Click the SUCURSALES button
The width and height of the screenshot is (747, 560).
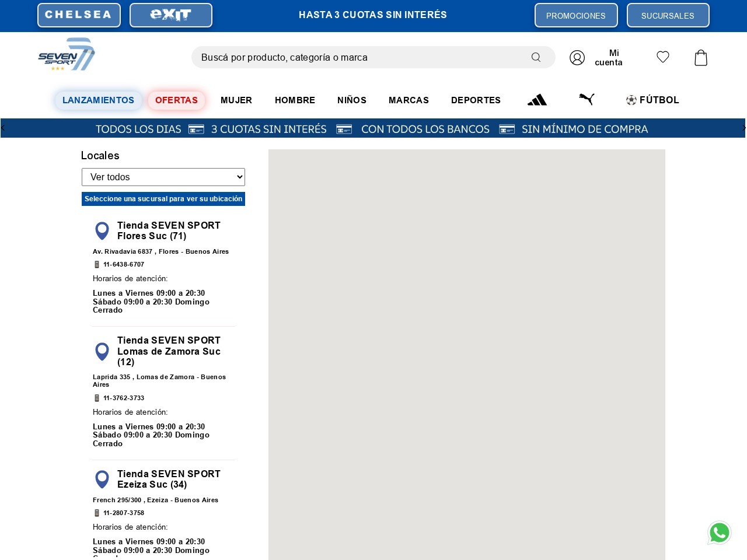[668, 16]
